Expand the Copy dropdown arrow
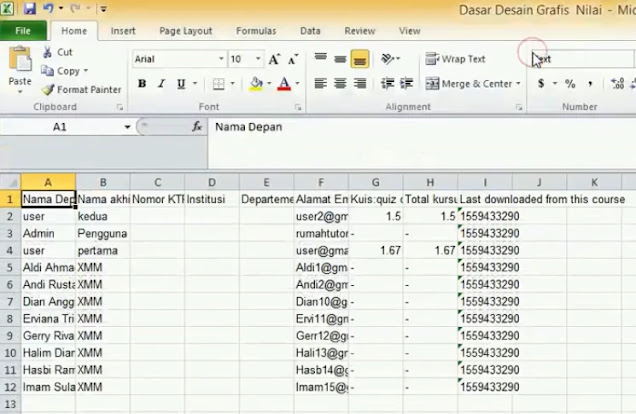Viewport: 636px width, 414px height. point(86,71)
